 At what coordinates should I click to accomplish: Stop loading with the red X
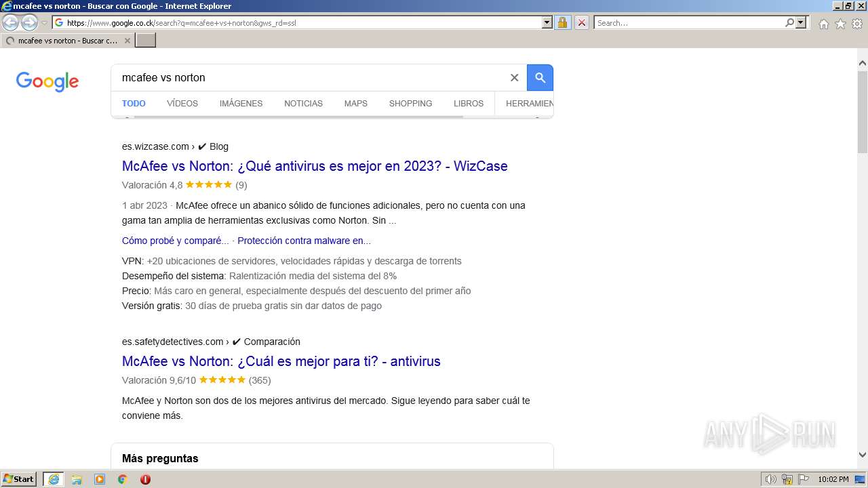tap(582, 22)
